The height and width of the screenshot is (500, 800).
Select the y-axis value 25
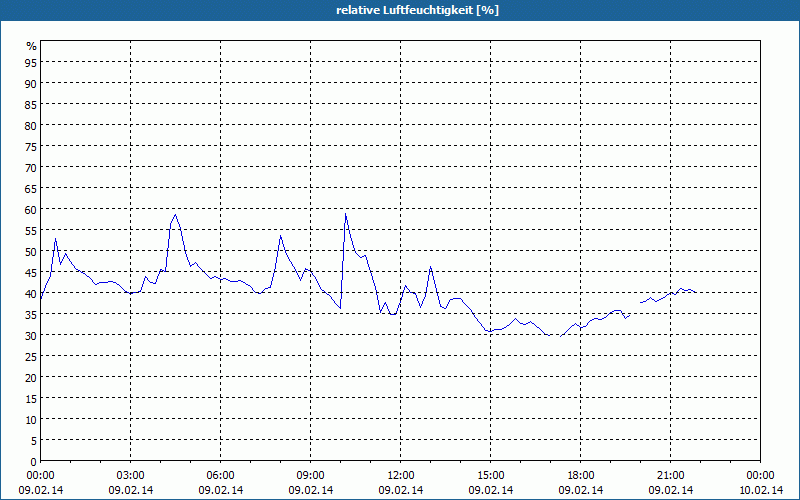pos(31,357)
